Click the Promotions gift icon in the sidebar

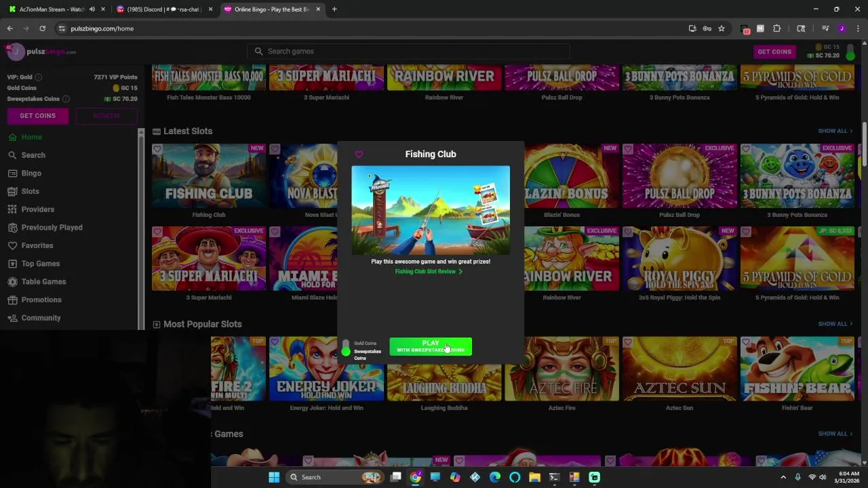pos(12,300)
